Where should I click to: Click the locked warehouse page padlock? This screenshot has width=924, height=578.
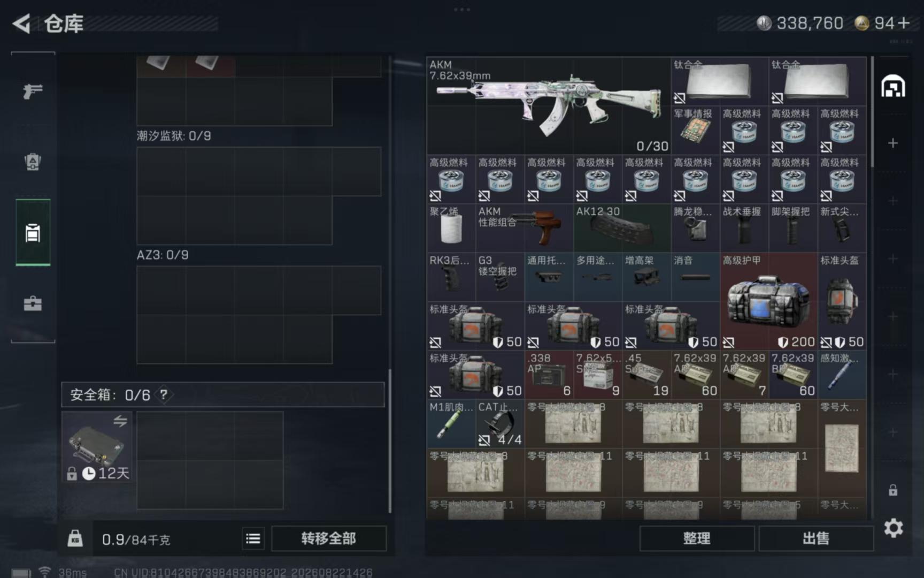893,490
